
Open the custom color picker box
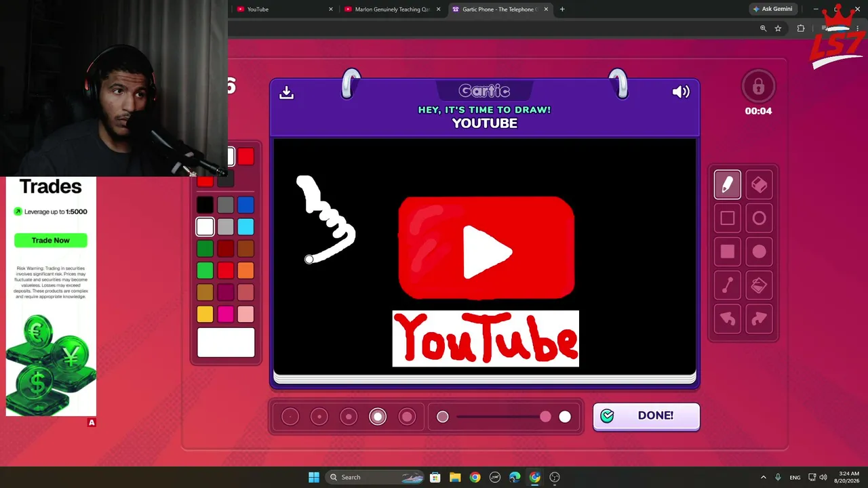[226, 342]
